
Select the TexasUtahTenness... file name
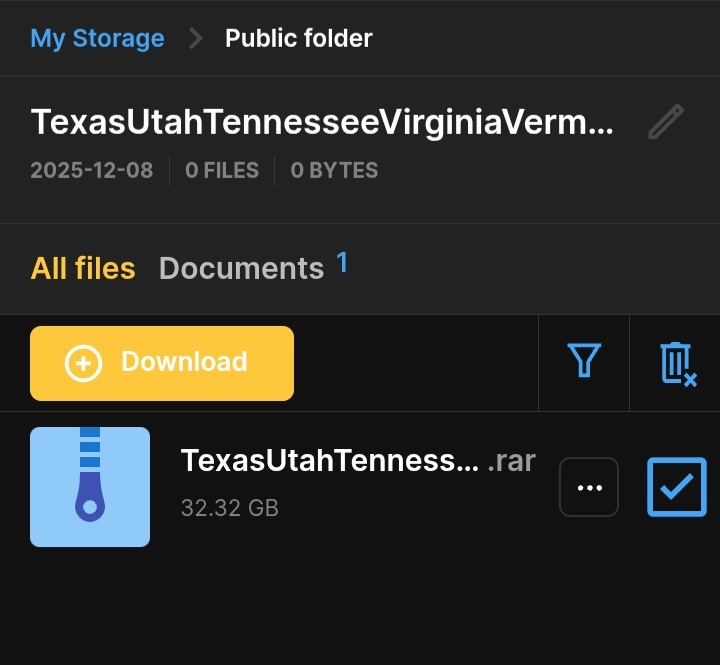tap(329, 461)
